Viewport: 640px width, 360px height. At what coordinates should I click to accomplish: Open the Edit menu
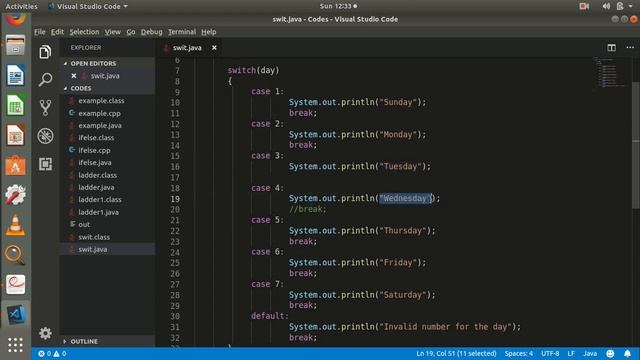coord(57,32)
